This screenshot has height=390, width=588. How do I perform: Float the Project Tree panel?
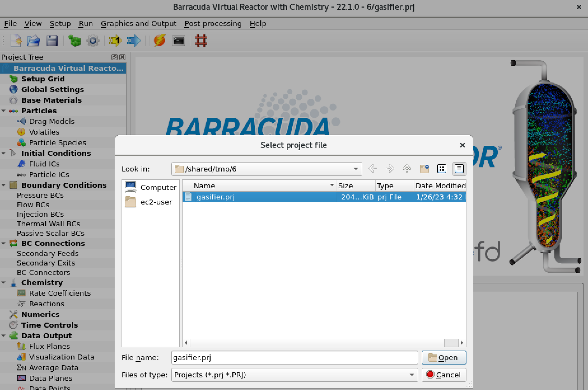114,57
